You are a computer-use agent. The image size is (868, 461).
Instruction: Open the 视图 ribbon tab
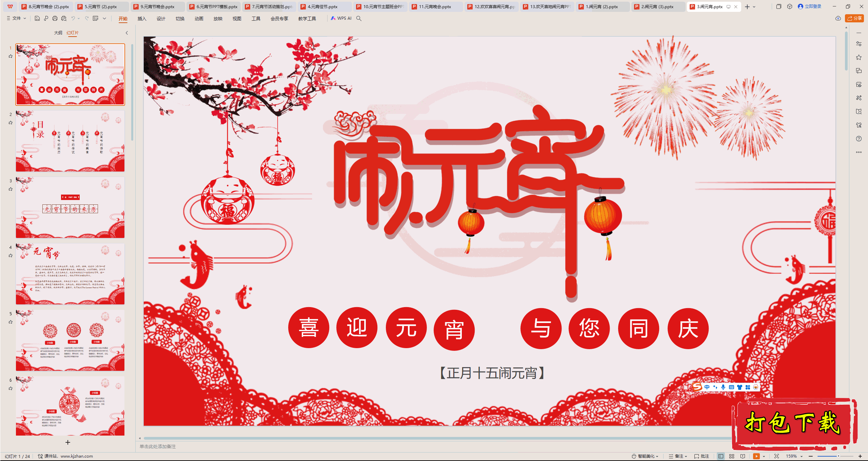pos(237,19)
